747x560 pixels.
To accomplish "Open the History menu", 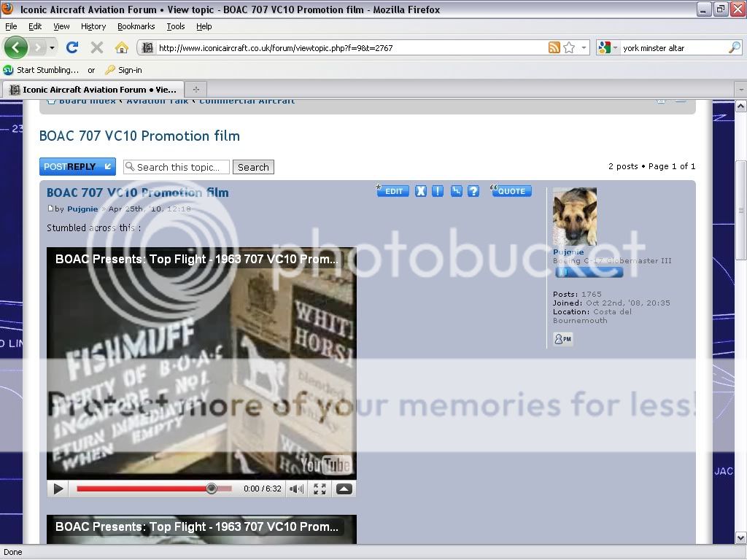I will click(x=93, y=26).
